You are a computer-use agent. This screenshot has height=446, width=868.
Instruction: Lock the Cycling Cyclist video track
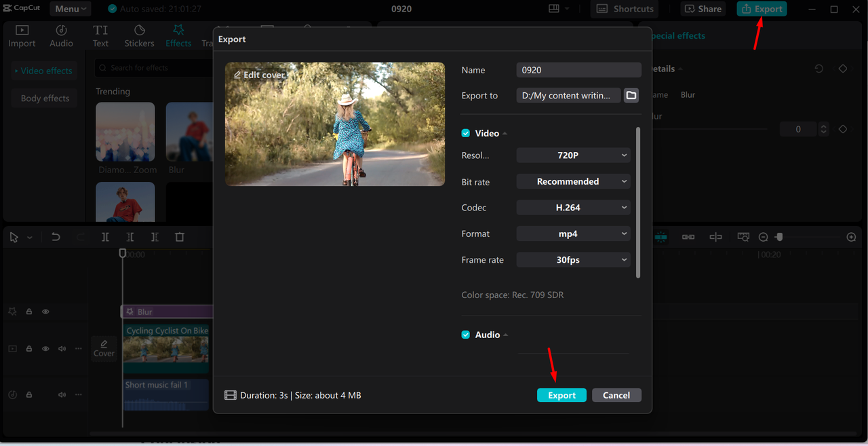[x=29, y=349]
